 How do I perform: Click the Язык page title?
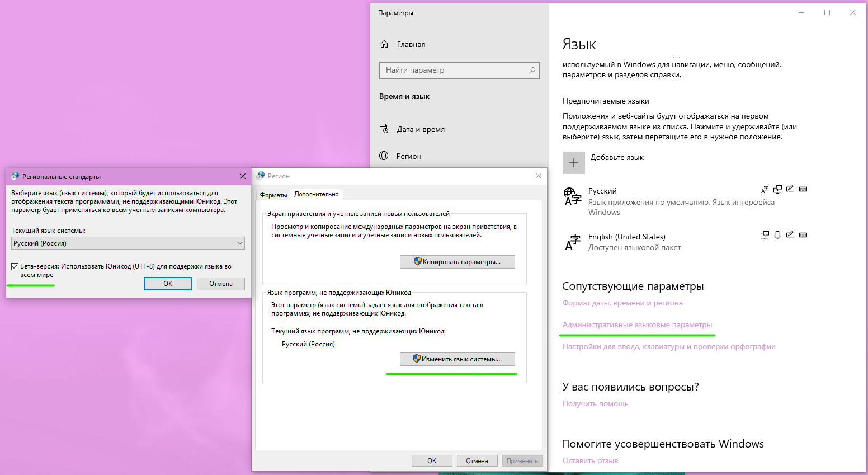[579, 44]
